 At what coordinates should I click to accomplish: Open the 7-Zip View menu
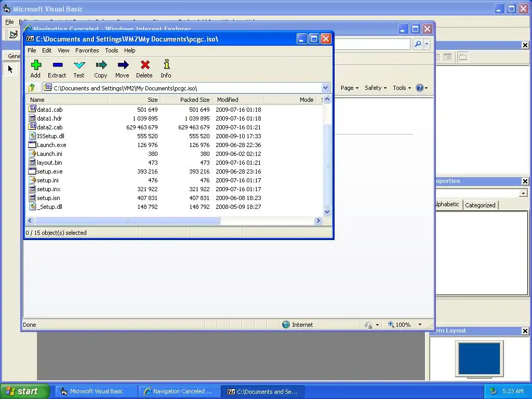click(63, 50)
